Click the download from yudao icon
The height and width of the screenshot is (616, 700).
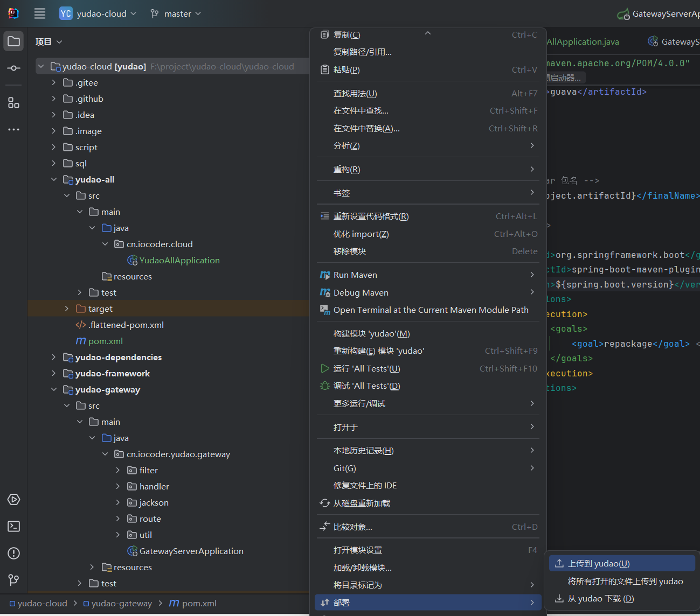(559, 599)
